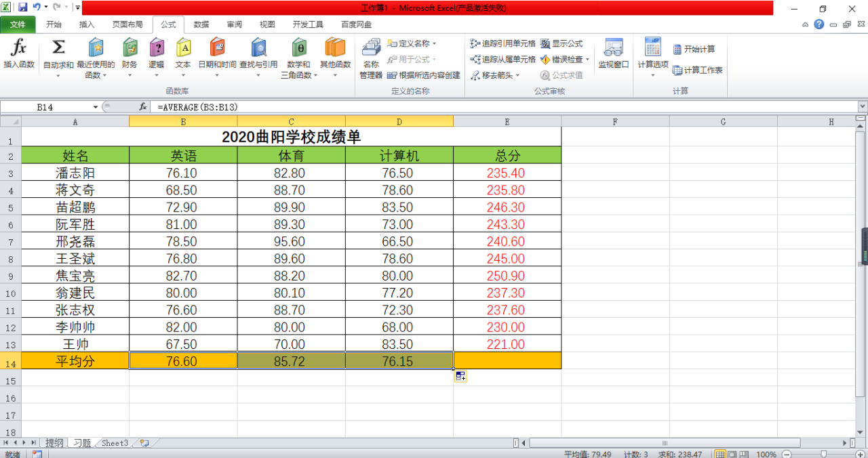Click Calculate Sheet (计算工作表)
The height and width of the screenshot is (458, 868).
[x=698, y=70]
